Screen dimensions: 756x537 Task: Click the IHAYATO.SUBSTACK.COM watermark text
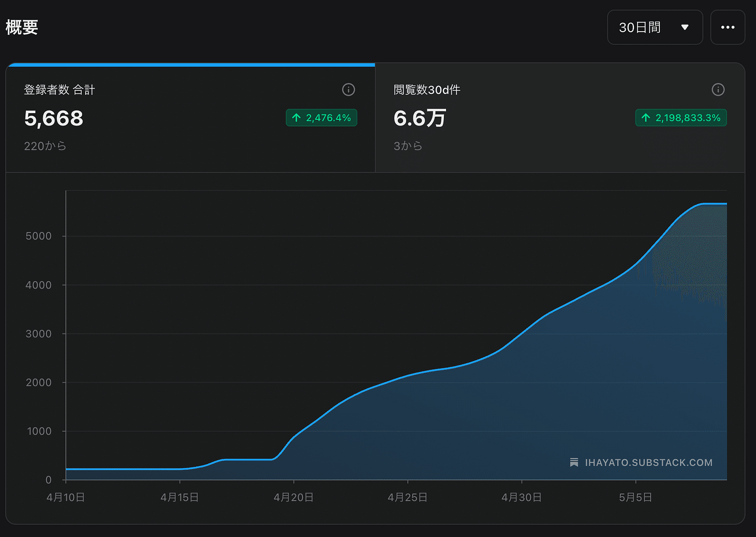pos(649,462)
